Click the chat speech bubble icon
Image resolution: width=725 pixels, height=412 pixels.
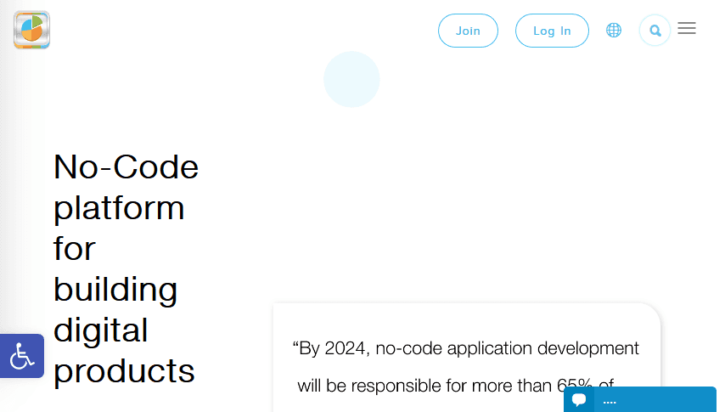pyautogui.click(x=579, y=400)
